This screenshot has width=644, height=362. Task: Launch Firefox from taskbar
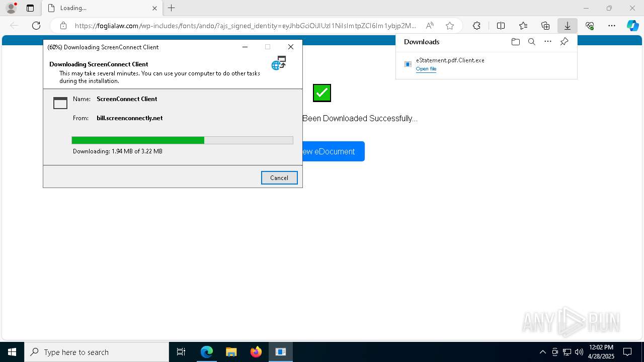point(256,352)
